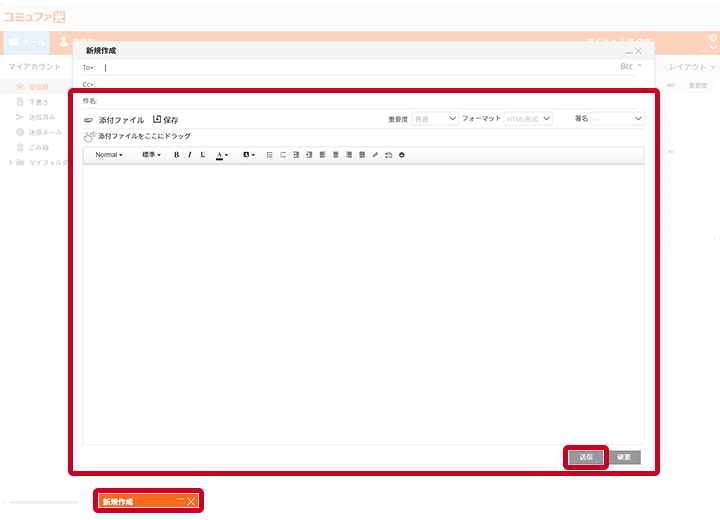
Task: Click the bulleted list icon
Action: [x=270, y=155]
